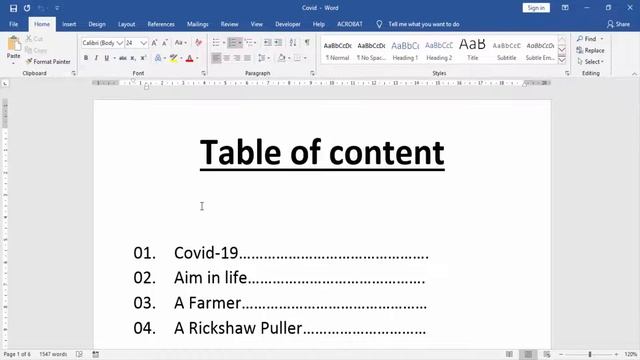
Task: Click the 1547 words count in the status bar
Action: 53,354
